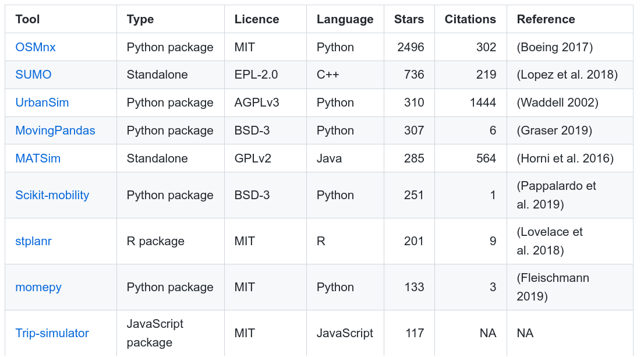The height and width of the screenshot is (357, 644).
Task: Click Python package type in UrbanSim row
Action: (x=170, y=102)
